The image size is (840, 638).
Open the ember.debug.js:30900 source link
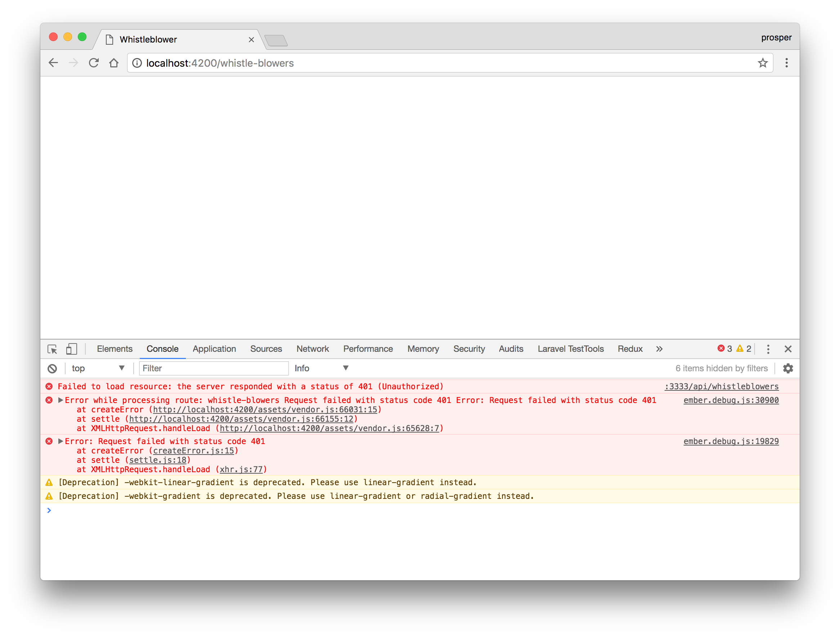pyautogui.click(x=730, y=400)
